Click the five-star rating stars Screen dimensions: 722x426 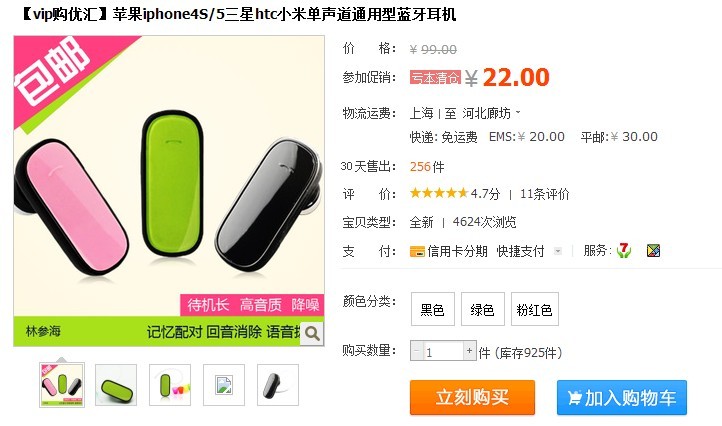click(x=439, y=193)
